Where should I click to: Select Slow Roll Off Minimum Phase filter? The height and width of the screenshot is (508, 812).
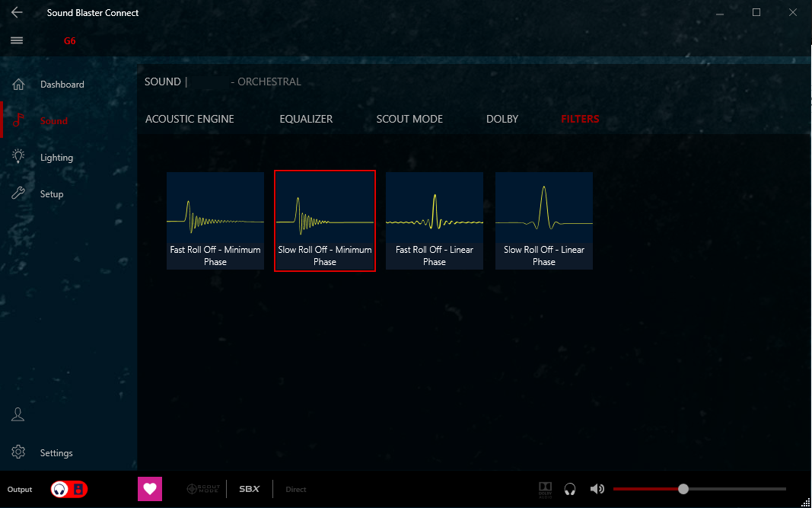(x=325, y=221)
